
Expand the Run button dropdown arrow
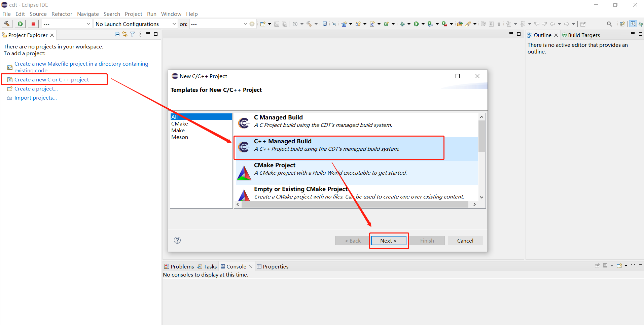click(x=423, y=24)
